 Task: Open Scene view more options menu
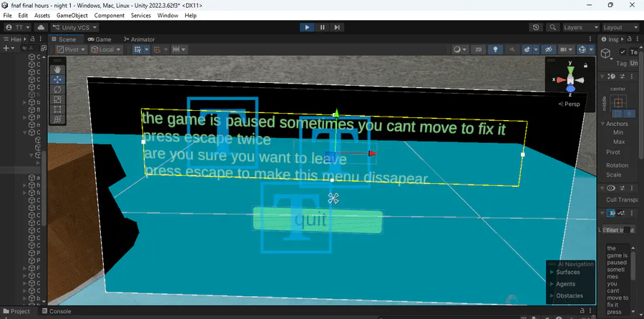pos(590,39)
